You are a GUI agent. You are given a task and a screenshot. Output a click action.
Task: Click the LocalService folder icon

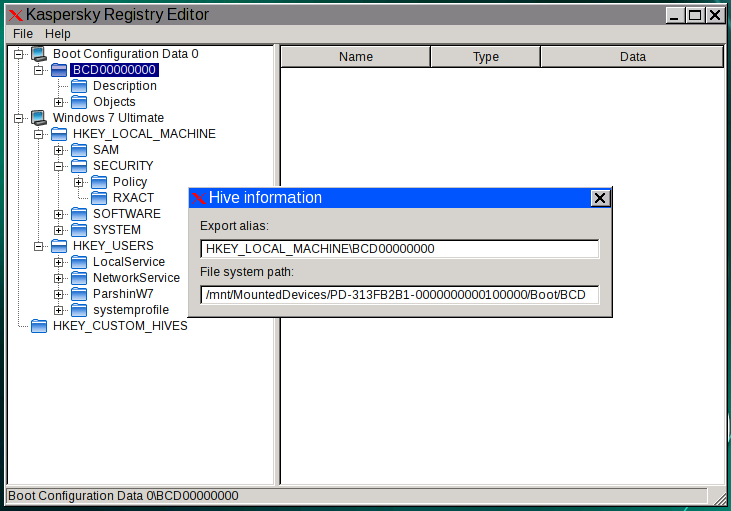(79, 262)
